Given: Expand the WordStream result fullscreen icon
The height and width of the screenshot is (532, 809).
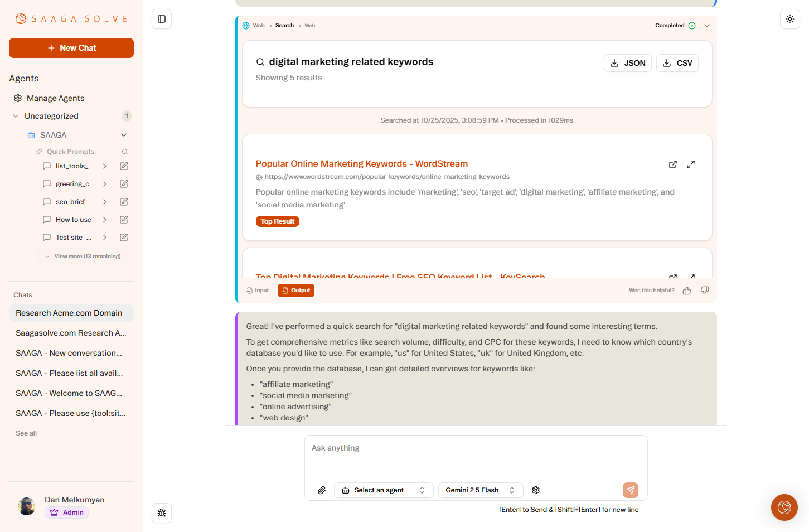Looking at the screenshot, I should (x=691, y=164).
